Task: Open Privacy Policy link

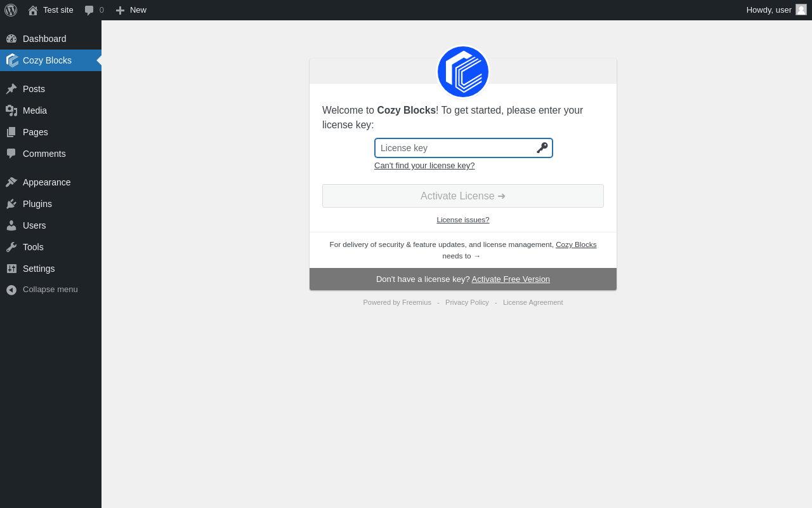Action: [467, 302]
